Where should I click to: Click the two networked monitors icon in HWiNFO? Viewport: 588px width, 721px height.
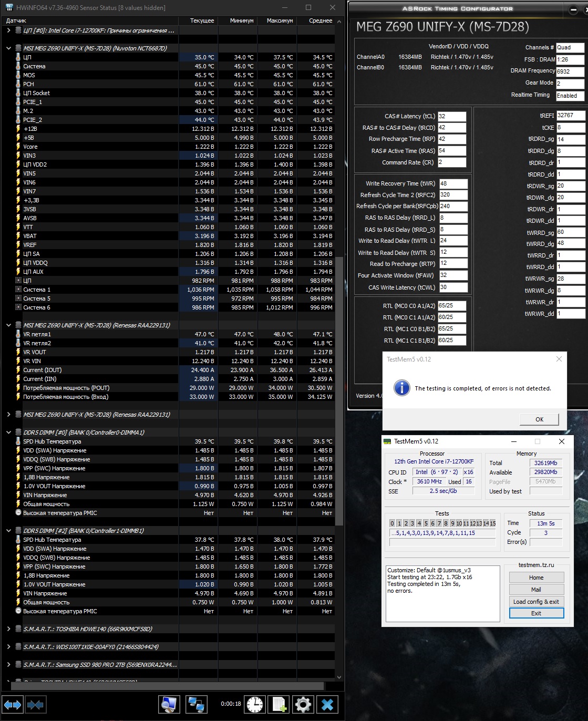pos(197,704)
